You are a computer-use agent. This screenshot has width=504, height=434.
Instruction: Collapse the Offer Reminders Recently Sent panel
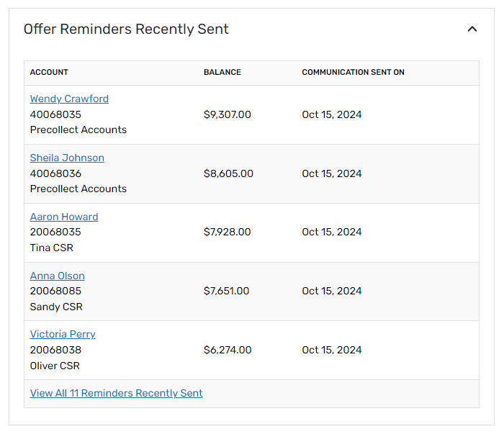click(472, 30)
